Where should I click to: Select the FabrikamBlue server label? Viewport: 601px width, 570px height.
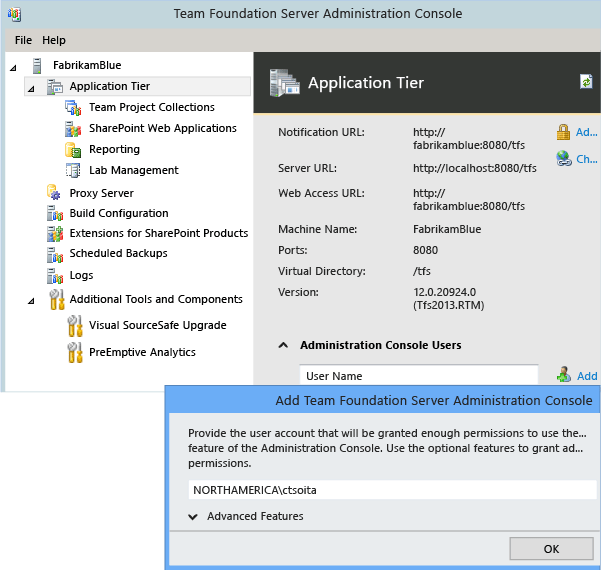87,66
